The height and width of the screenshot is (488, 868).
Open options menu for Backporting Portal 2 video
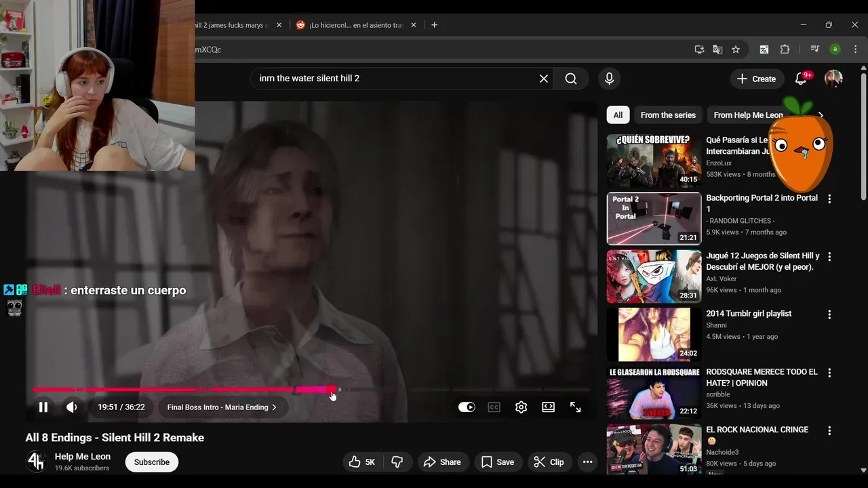(x=829, y=199)
